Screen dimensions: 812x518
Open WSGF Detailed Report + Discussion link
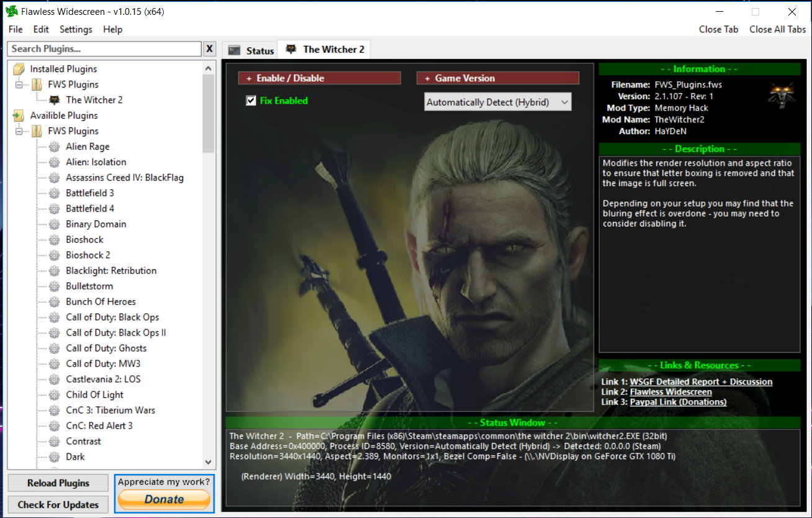pyautogui.click(x=701, y=382)
